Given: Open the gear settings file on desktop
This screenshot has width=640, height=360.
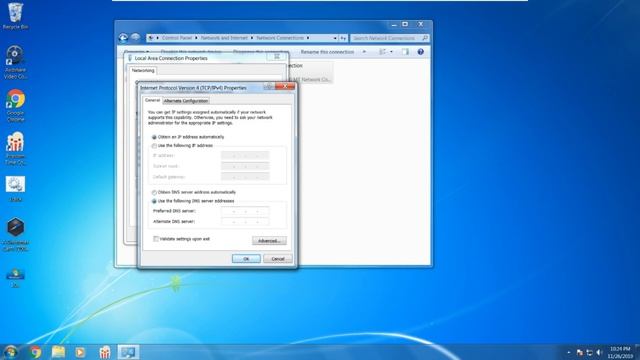Looking at the screenshot, I should [x=15, y=189].
